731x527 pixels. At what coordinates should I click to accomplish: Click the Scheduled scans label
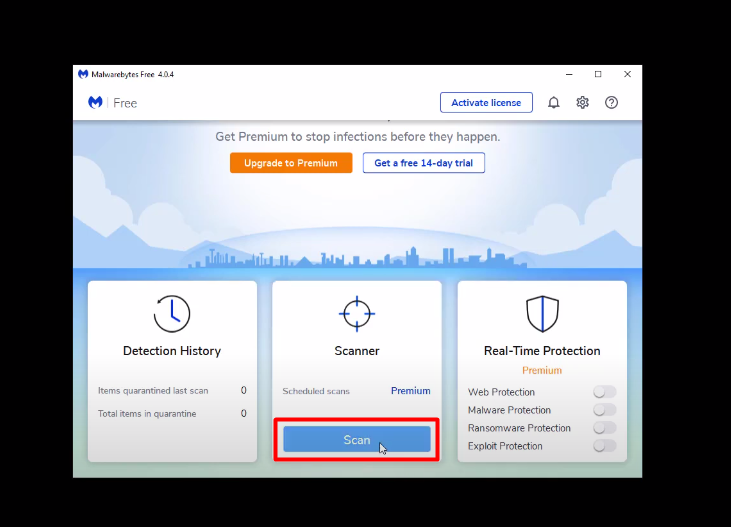pyautogui.click(x=316, y=391)
